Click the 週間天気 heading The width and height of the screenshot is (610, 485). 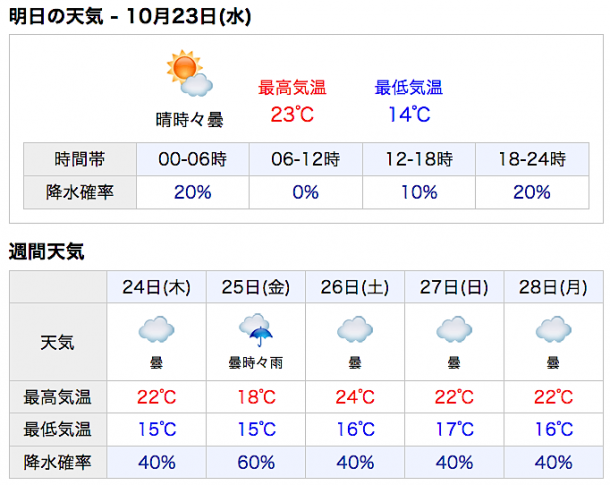(x=46, y=251)
